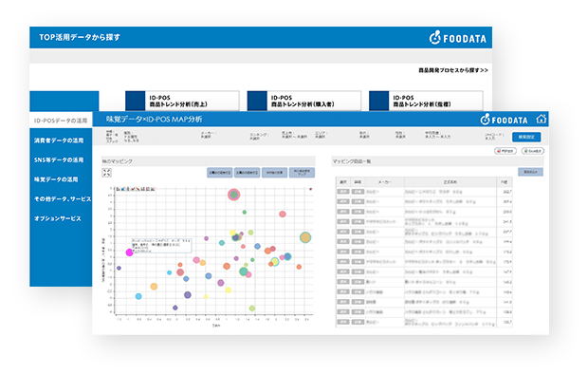Select the 消費者データの活用 sidebar item

tap(59, 140)
